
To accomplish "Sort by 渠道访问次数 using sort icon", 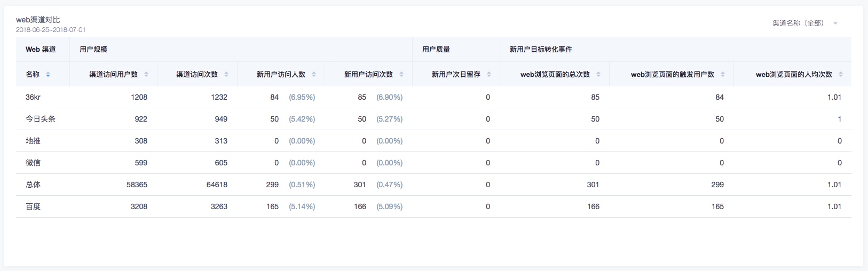I will coord(226,75).
